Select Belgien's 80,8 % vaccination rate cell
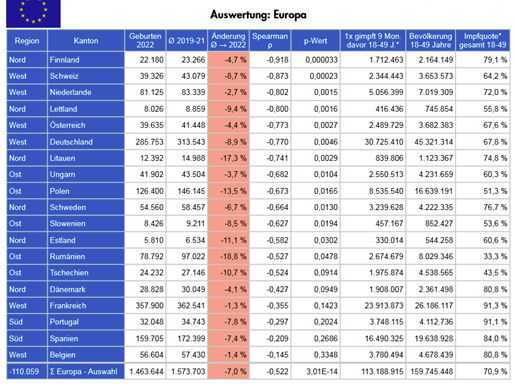Image resolution: width=517 pixels, height=384 pixels. coord(483,355)
